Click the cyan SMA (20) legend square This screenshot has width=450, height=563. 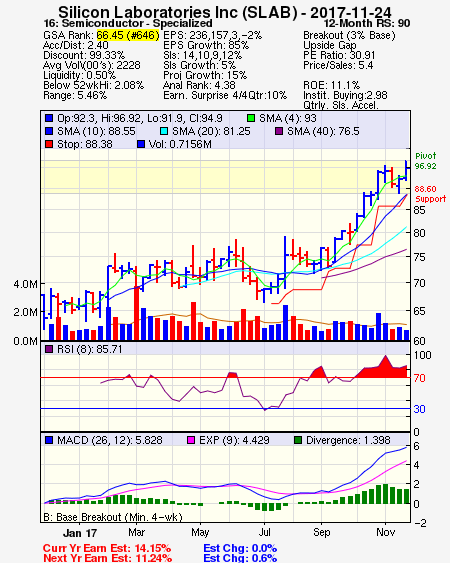point(164,131)
